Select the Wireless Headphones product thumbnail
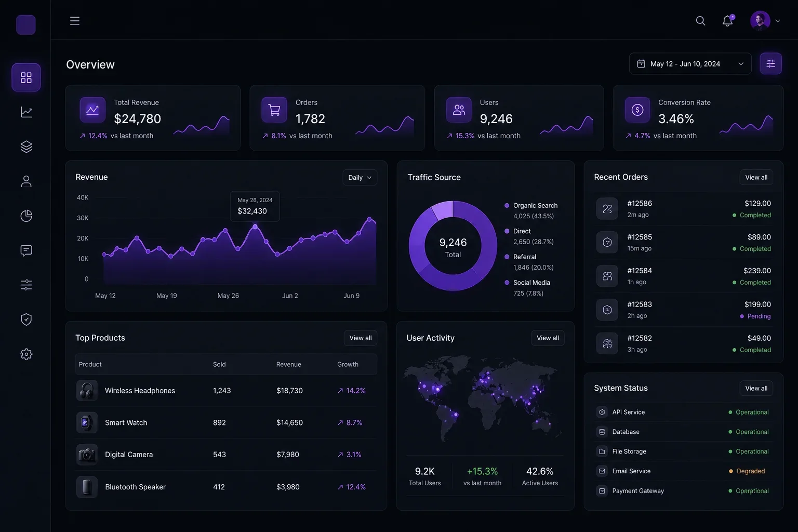798x532 pixels. 87,391
